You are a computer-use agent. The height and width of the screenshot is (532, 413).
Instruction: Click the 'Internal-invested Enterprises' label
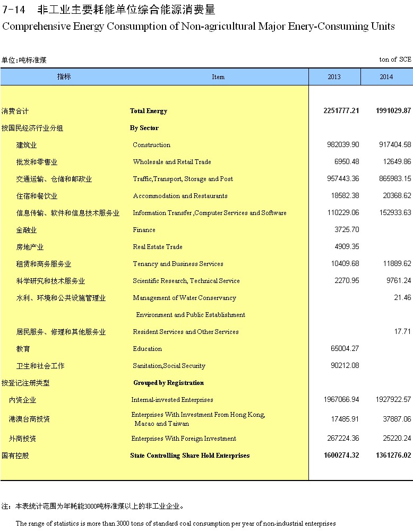(x=172, y=400)
